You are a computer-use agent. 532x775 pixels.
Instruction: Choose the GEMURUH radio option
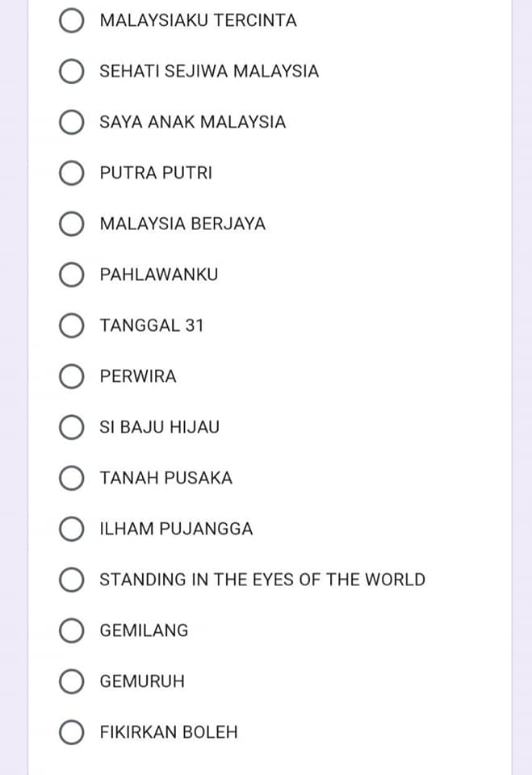pyautogui.click(x=71, y=681)
